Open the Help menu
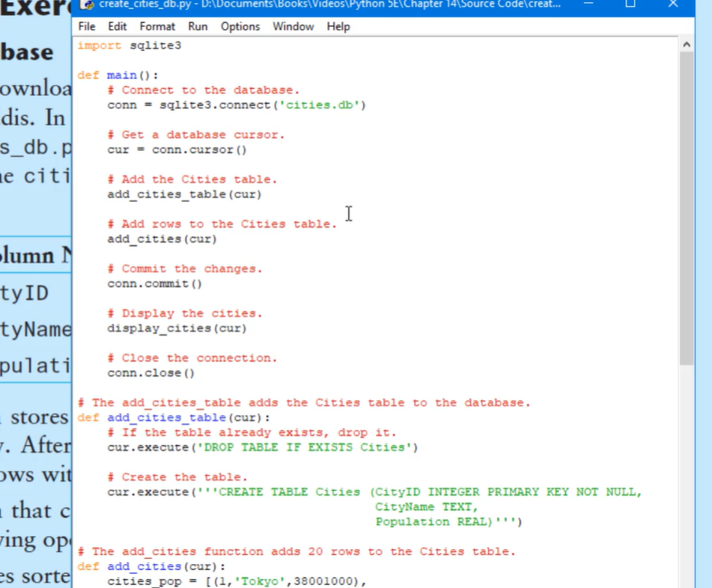This screenshot has width=712, height=588. [x=338, y=27]
